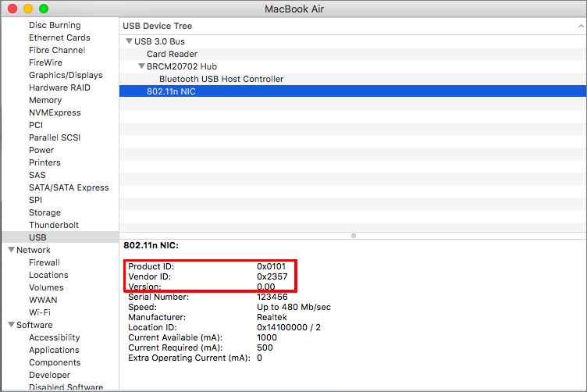Collapse the Network section in sidebar
This screenshot has width=587, height=392.
coord(11,250)
